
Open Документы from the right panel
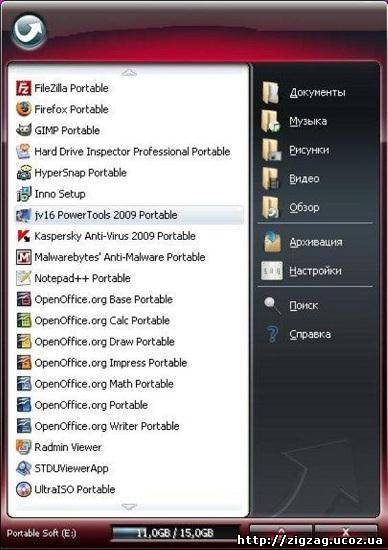pos(317,92)
